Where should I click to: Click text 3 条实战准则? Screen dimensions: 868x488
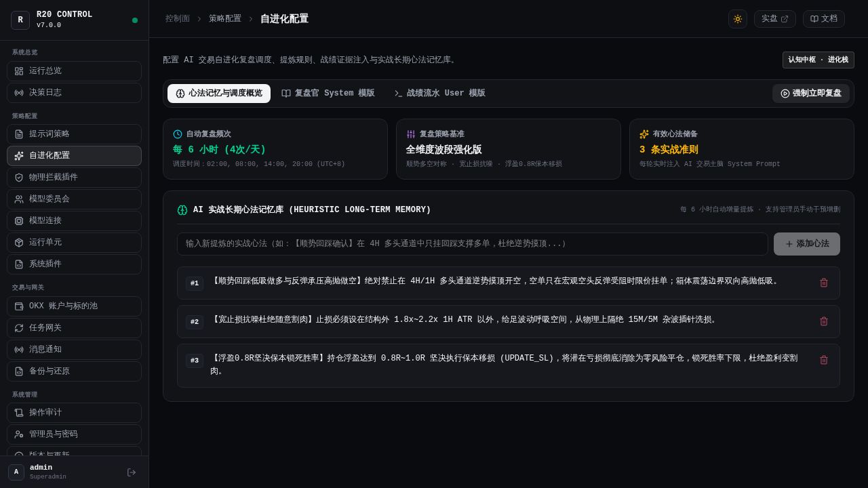669,150
